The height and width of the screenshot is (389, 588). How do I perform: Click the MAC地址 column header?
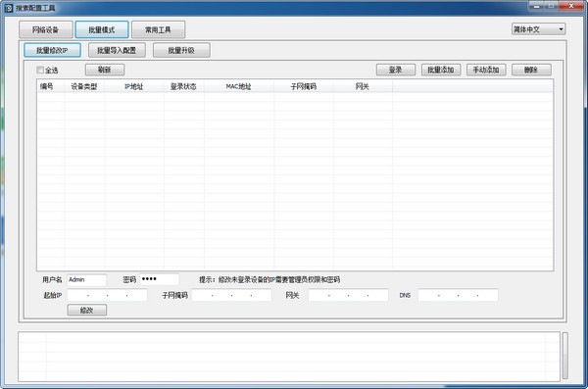pos(239,86)
